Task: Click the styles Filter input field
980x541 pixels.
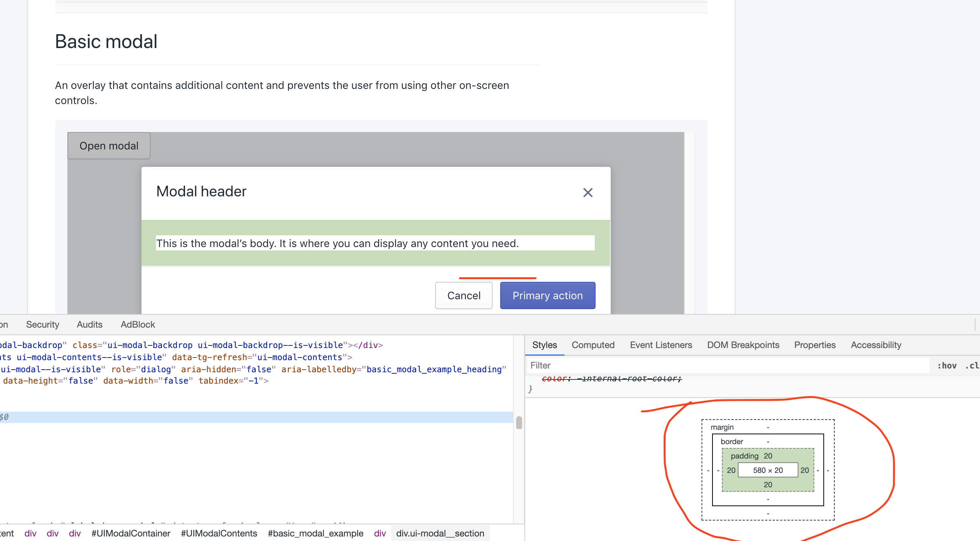Action: 723,365
